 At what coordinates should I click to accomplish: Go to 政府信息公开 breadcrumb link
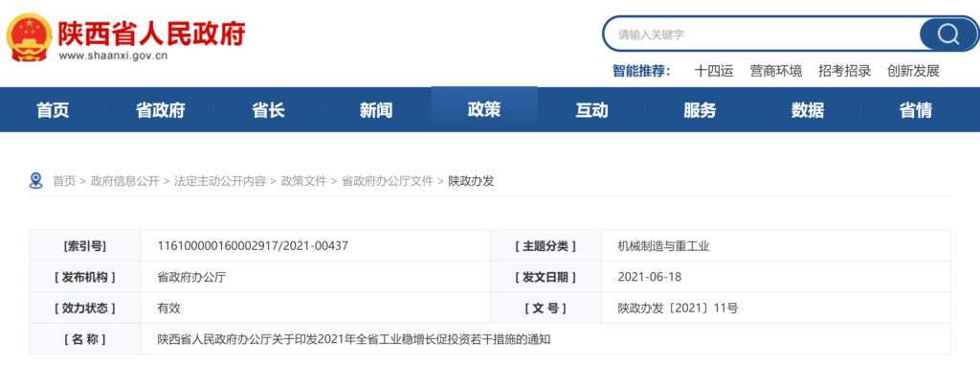tap(125, 181)
